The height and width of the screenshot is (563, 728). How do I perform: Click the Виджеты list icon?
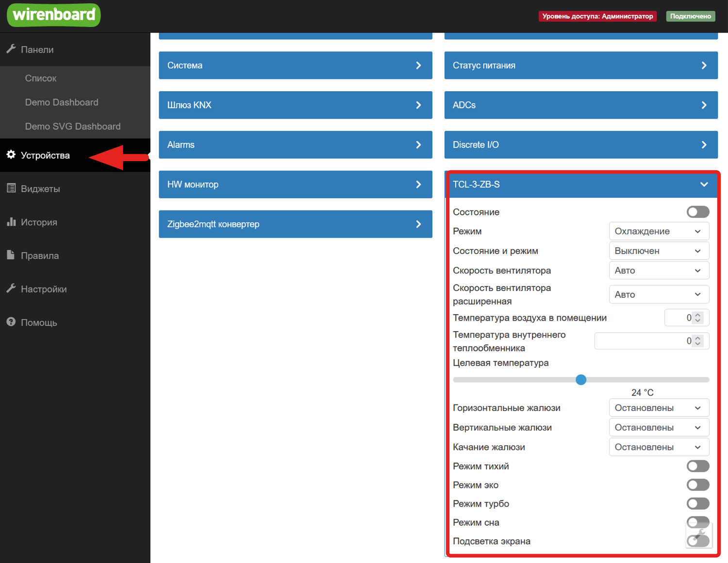[x=11, y=188]
